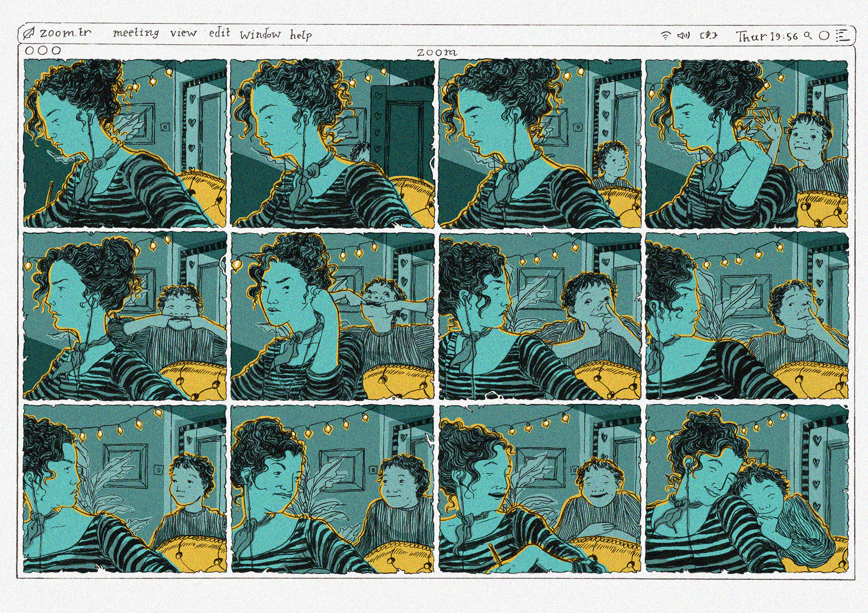Select tile where woman rubs her neck
Viewport: 868px width, 613px height.
click(332, 316)
